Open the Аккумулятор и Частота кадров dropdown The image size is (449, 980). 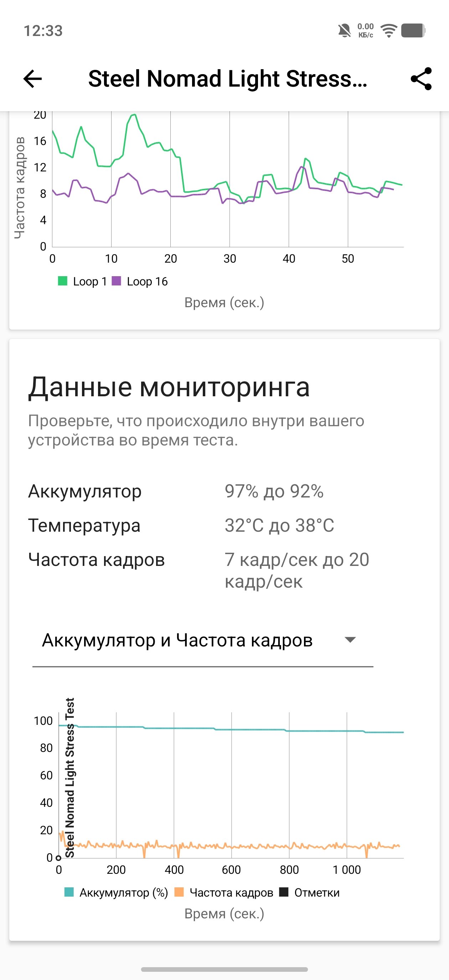coord(177,640)
